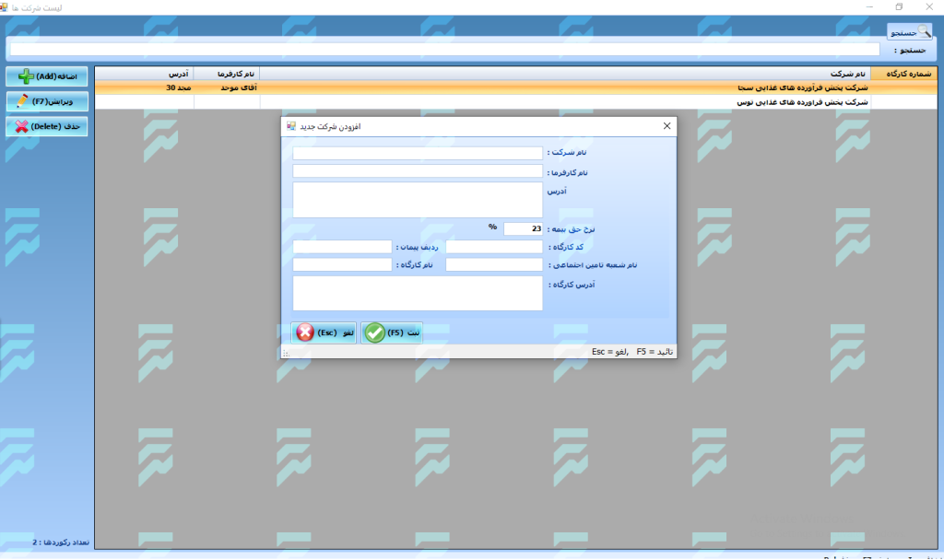Viewport: 944px width, 560px height.
Task: Click the workshop code (کد کارگاه) field
Action: pos(494,247)
